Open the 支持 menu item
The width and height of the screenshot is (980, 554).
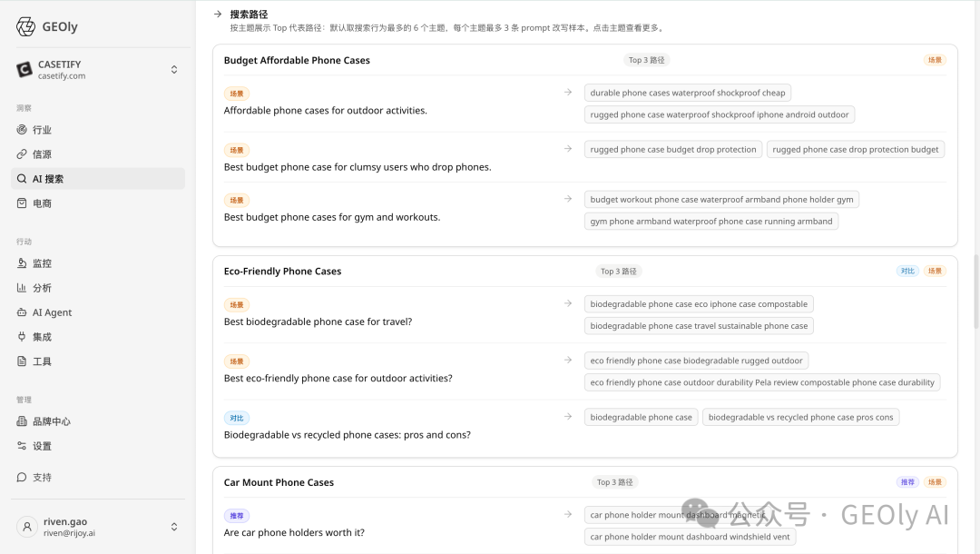point(98,477)
